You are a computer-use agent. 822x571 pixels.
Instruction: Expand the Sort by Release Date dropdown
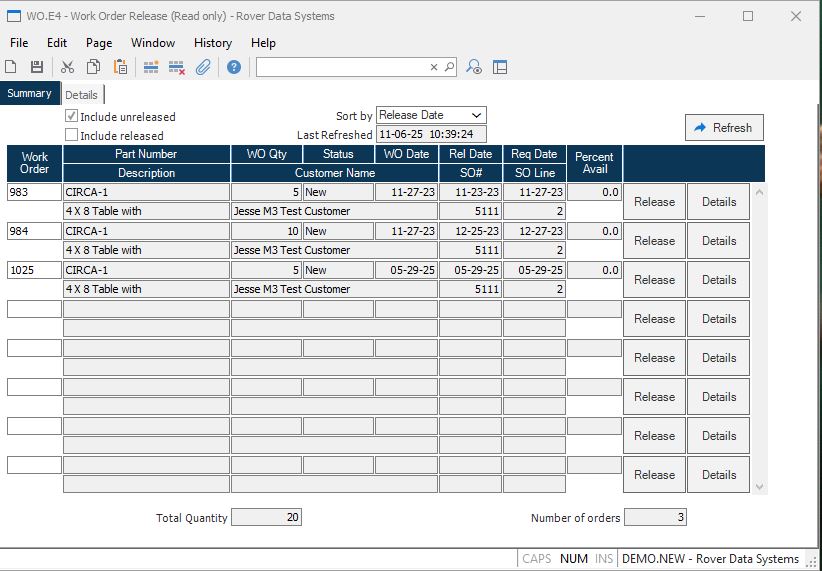[431, 115]
